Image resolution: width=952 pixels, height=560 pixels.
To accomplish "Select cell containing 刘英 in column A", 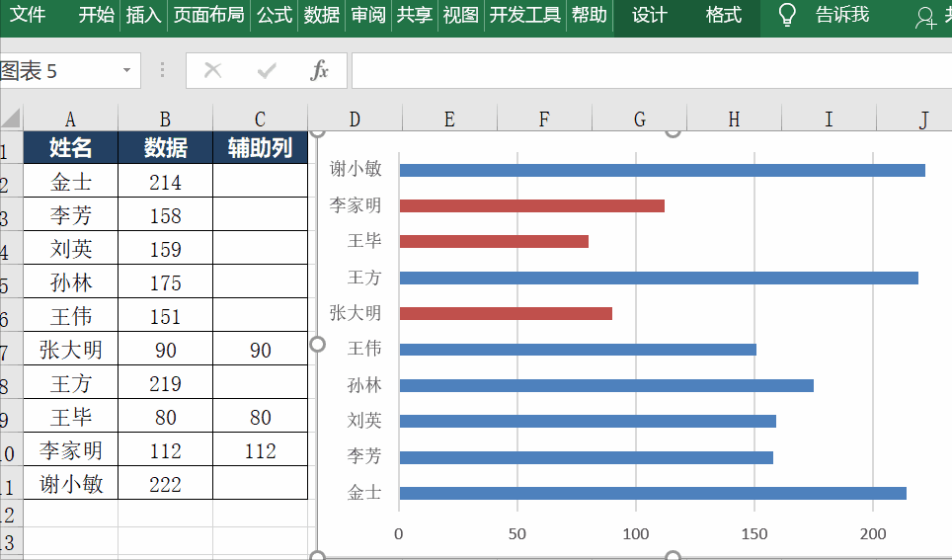I will (70, 248).
